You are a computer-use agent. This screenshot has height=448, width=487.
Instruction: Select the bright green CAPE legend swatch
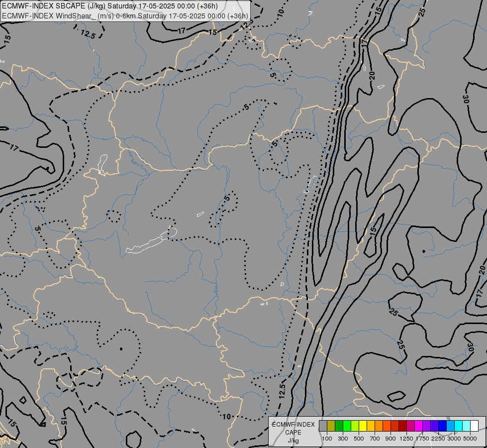pyautogui.click(x=347, y=426)
